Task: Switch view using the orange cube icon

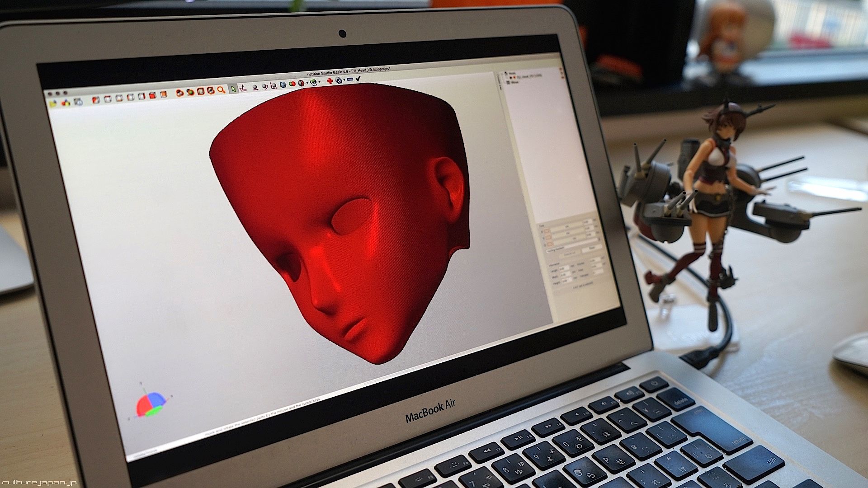Action: [x=163, y=94]
